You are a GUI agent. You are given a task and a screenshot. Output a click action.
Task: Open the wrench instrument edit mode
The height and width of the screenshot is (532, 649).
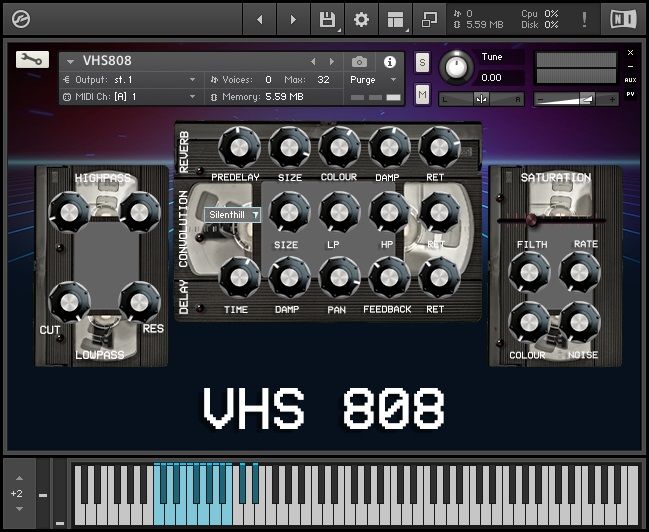click(32, 60)
